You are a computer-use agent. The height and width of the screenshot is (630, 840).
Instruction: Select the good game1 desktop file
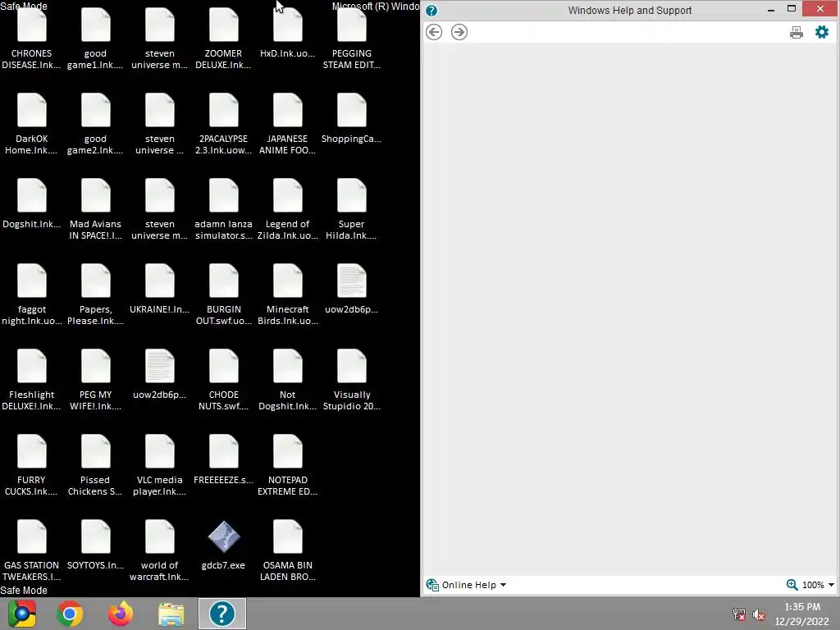click(x=95, y=39)
